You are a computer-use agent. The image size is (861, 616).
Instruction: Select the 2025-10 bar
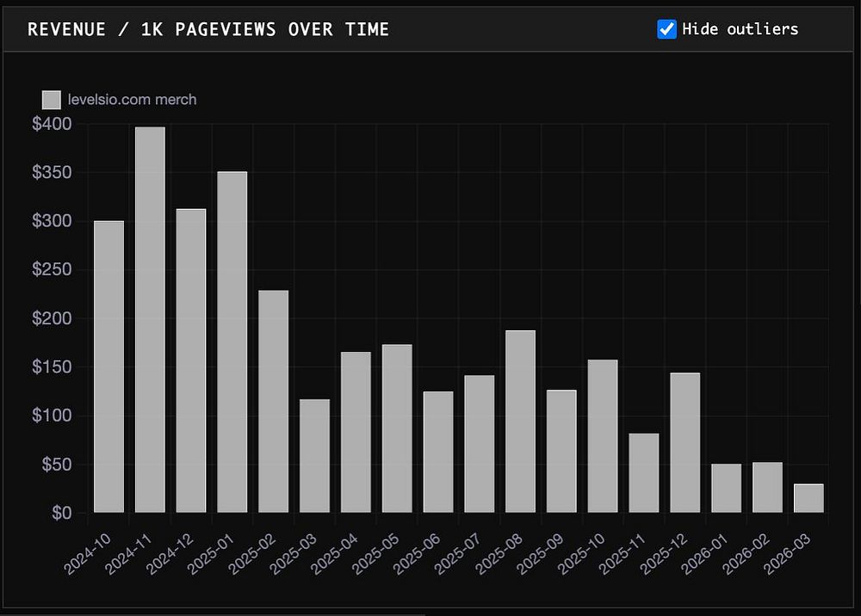pos(603,436)
